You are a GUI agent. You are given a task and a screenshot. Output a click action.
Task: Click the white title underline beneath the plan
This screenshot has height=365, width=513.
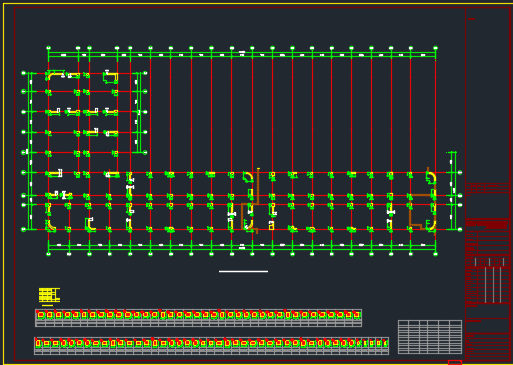coord(243,271)
